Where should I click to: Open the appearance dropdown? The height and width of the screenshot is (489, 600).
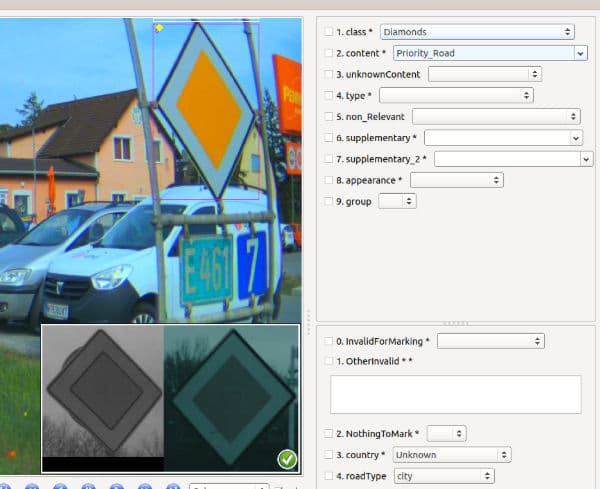coord(457,180)
